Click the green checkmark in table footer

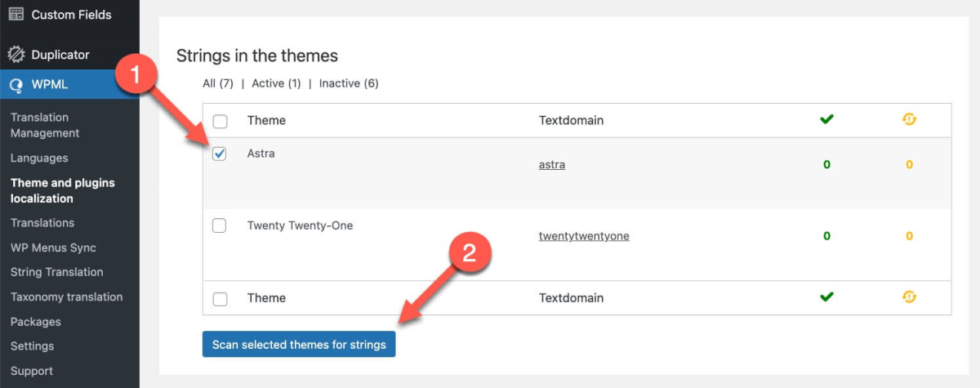(826, 297)
